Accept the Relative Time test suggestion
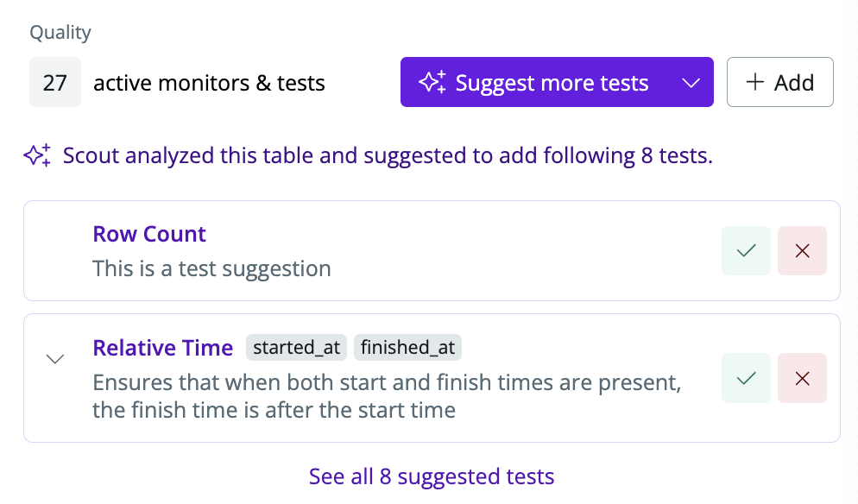The height and width of the screenshot is (504, 858). [746, 378]
